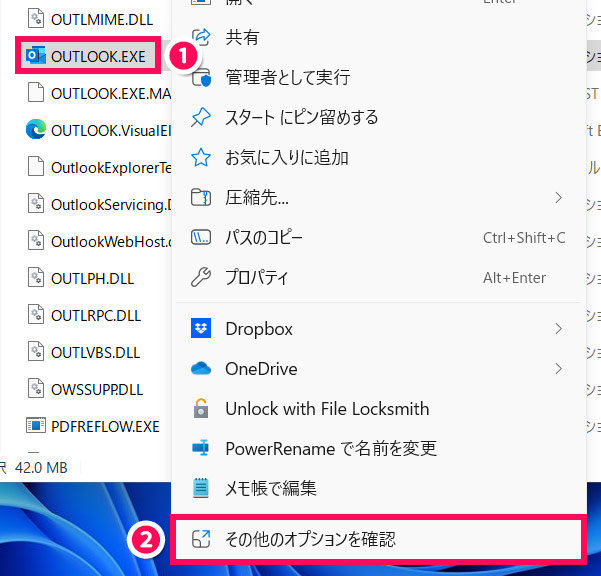Click the pin icon for スタートにピン留めする

pyautogui.click(x=201, y=117)
